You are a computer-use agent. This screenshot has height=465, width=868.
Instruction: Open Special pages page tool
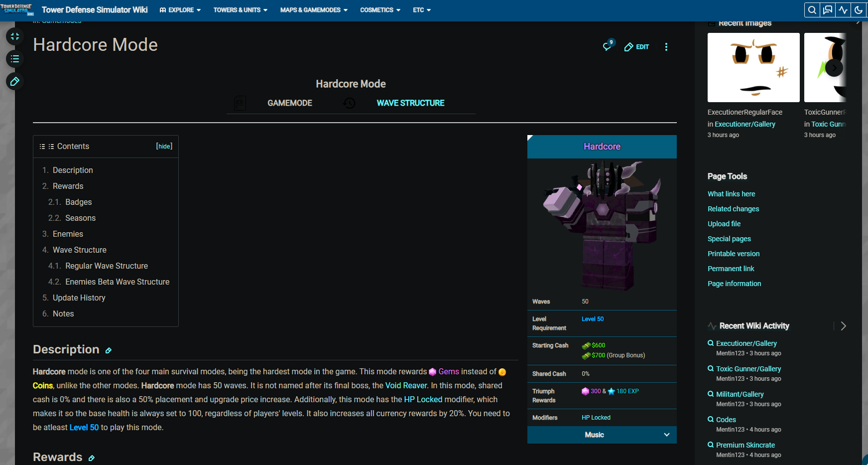(729, 239)
